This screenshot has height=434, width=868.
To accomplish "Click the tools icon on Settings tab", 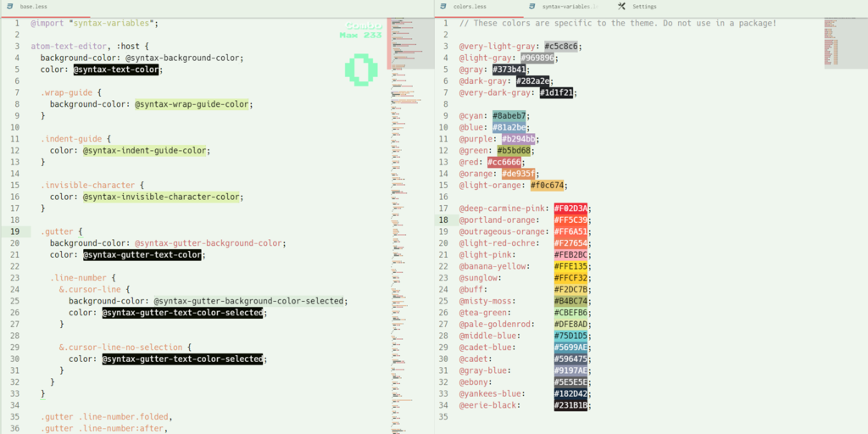I will point(621,6).
